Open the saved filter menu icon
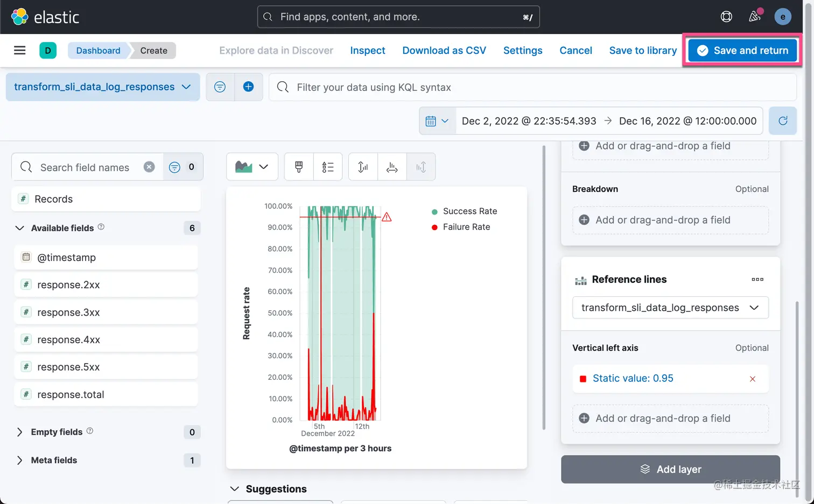This screenshot has width=814, height=504. [x=220, y=87]
